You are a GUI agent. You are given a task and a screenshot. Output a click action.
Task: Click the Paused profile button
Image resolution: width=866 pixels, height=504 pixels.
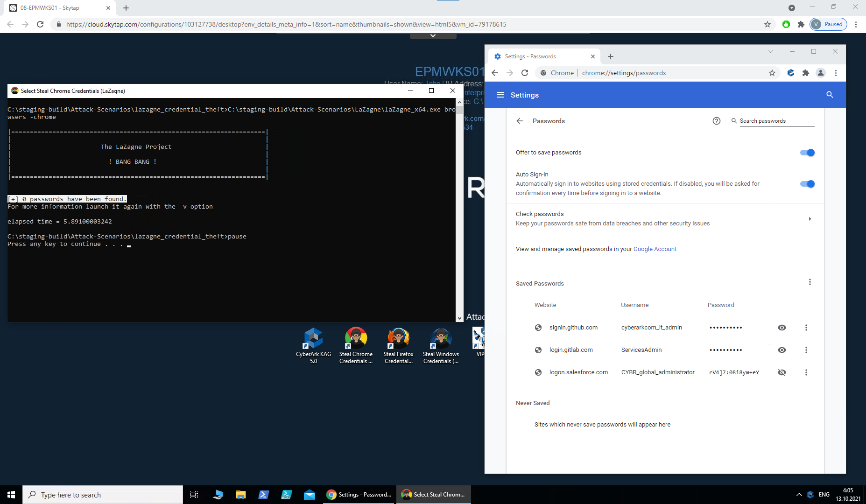click(x=828, y=24)
